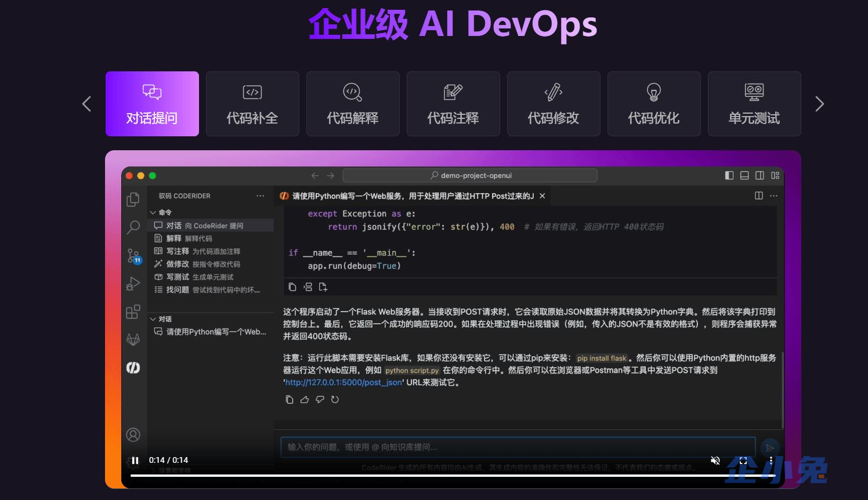The height and width of the screenshot is (500, 868).
Task: Open the Explorer files icon in activity bar
Action: tap(133, 200)
